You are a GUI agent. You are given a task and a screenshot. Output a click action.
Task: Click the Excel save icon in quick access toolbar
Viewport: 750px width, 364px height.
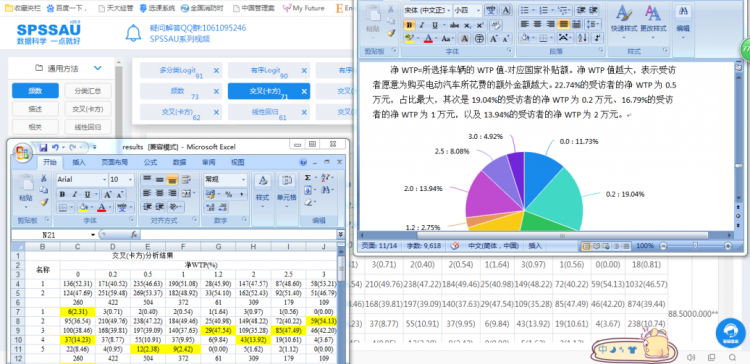coord(43,147)
